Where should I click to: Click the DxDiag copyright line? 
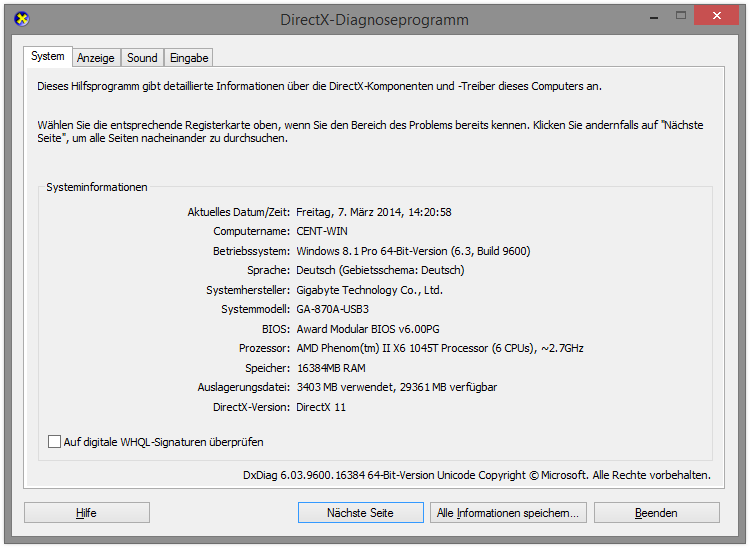(x=476, y=475)
